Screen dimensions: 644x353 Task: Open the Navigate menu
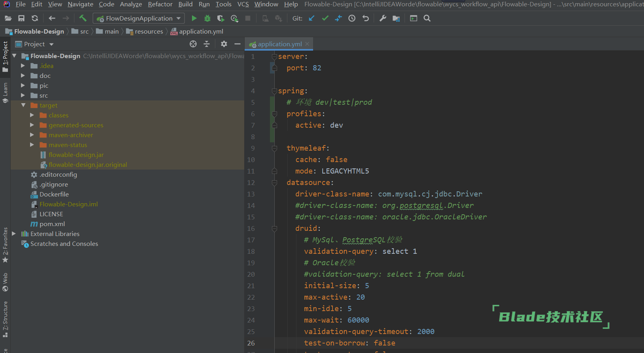[x=80, y=4]
